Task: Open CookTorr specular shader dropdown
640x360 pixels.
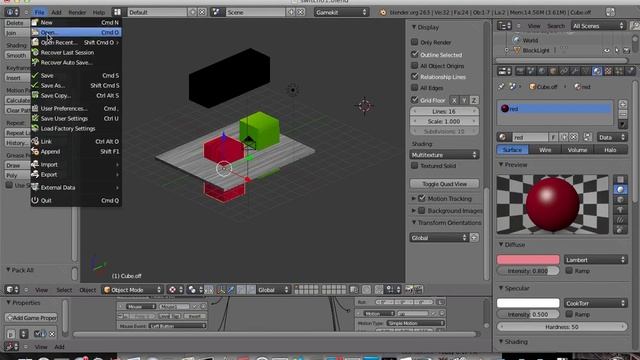Action: point(596,303)
